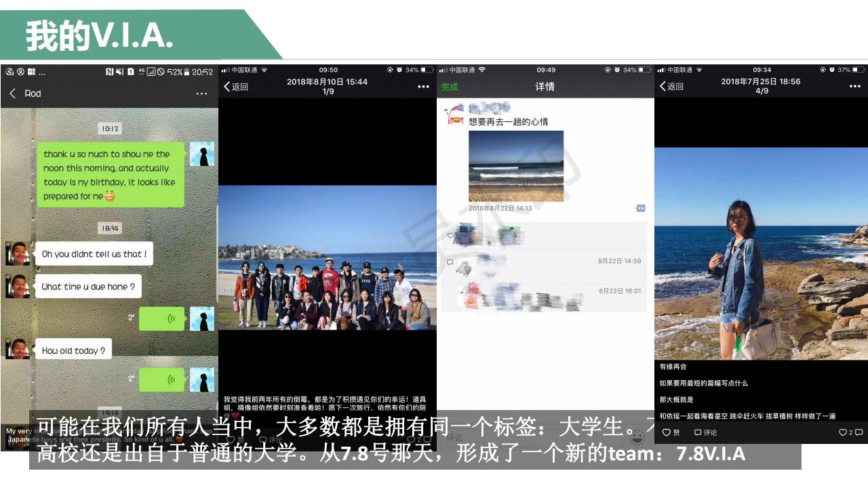Tap the like/comment action button beside 14:13 timestamp

(x=640, y=208)
